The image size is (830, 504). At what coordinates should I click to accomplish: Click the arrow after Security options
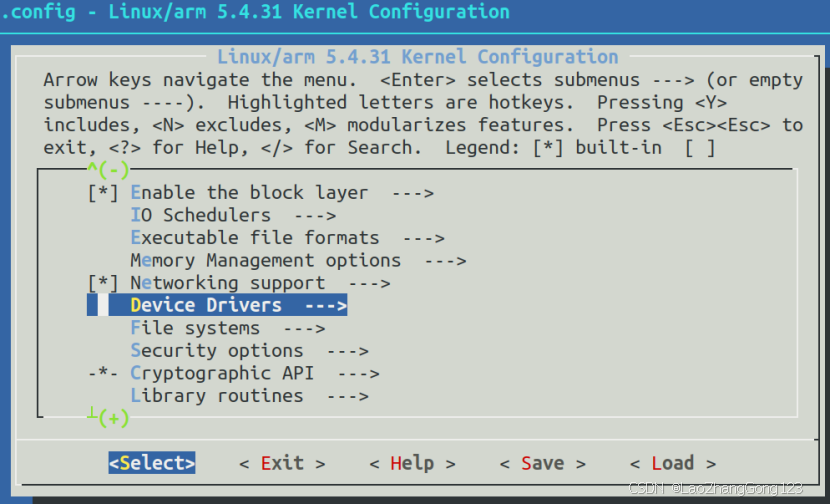coord(348,351)
